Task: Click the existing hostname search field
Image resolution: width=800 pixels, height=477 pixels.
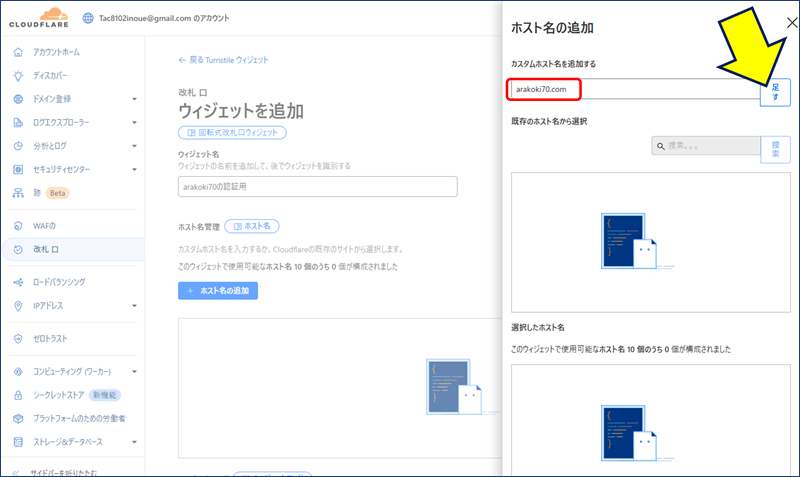Action: click(706, 146)
